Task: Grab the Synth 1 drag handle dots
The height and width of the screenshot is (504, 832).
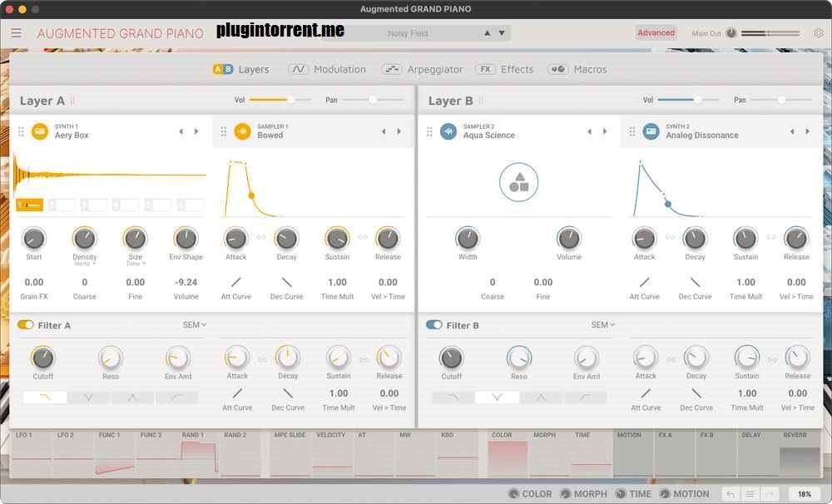Action: pyautogui.click(x=22, y=131)
